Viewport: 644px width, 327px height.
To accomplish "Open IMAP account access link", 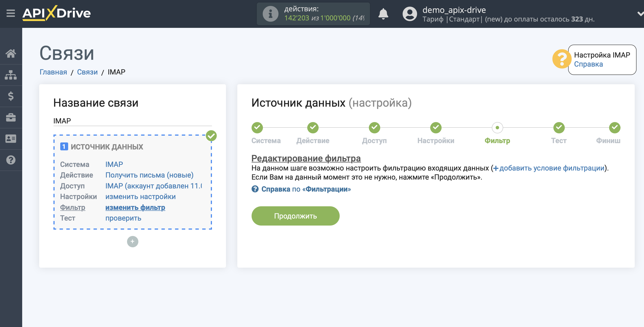I will tap(154, 186).
